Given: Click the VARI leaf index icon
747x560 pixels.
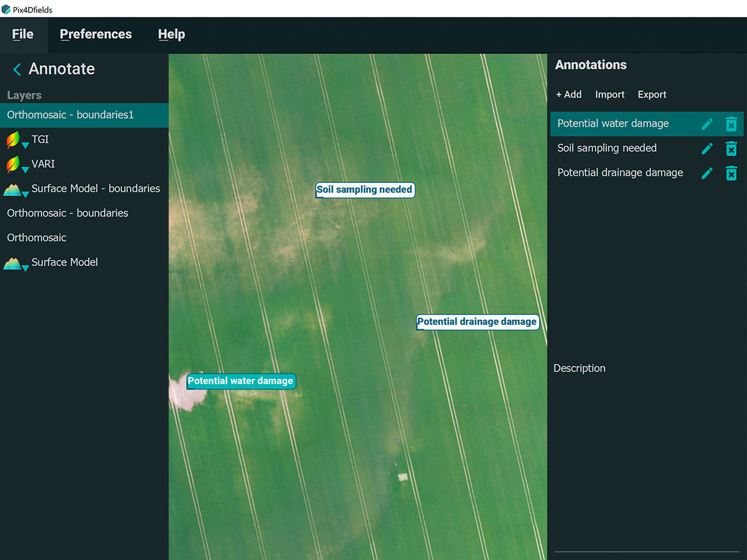Looking at the screenshot, I should (x=12, y=164).
